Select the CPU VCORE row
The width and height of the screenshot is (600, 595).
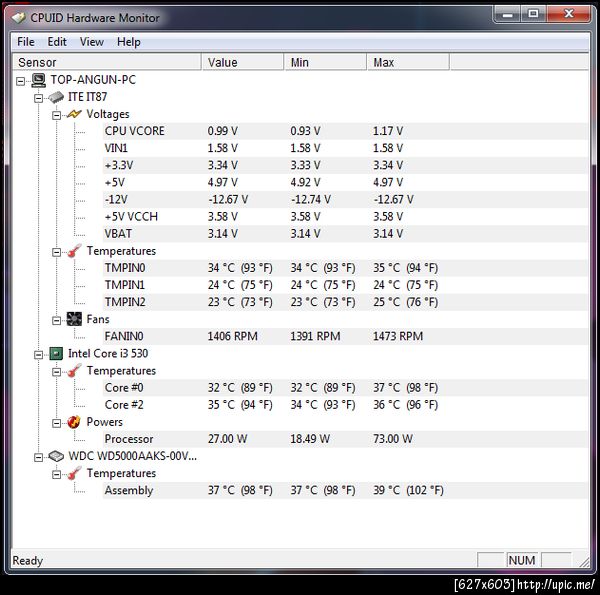[x=346, y=131]
